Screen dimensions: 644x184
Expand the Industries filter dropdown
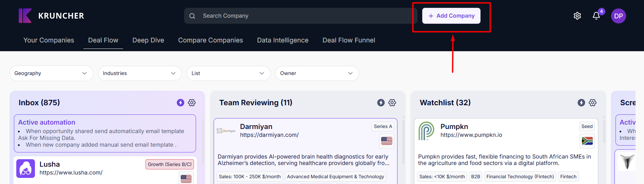(x=140, y=73)
